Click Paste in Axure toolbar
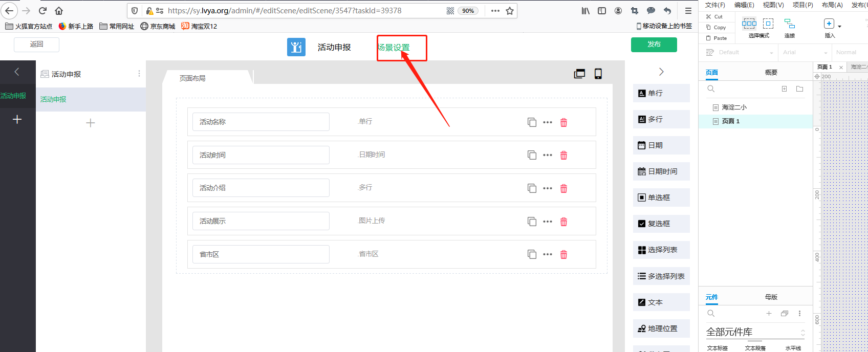This screenshot has height=352, width=868. 717,38
